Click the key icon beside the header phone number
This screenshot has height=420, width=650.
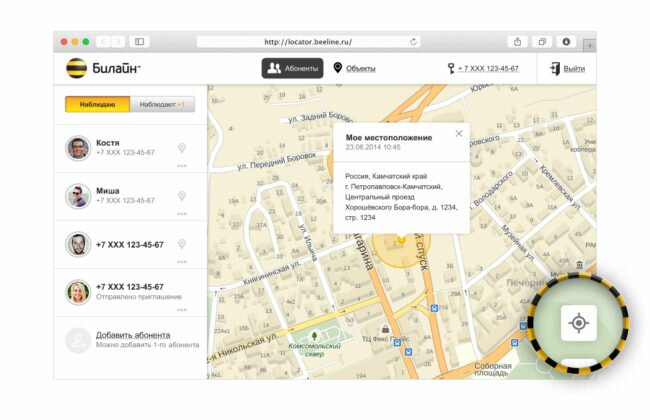tap(451, 68)
